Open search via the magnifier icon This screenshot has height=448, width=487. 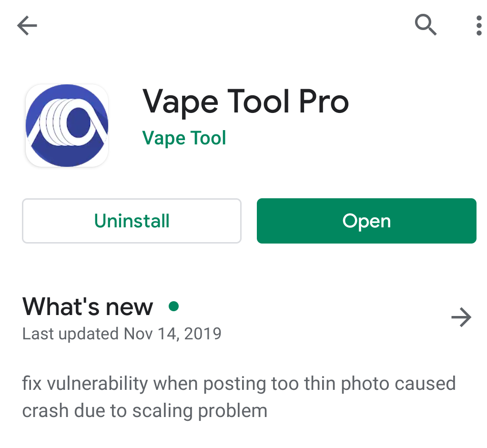tap(426, 24)
